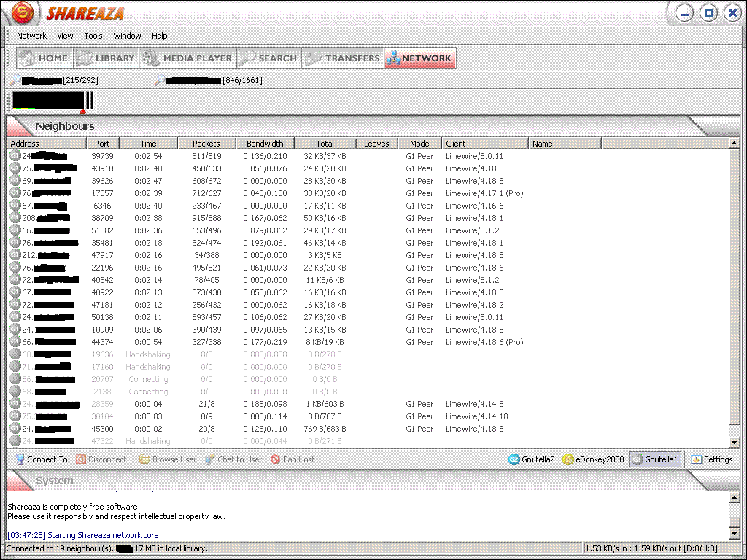The image size is (747, 560).
Task: Switch to the LIBRARY tab
Action: (x=107, y=58)
